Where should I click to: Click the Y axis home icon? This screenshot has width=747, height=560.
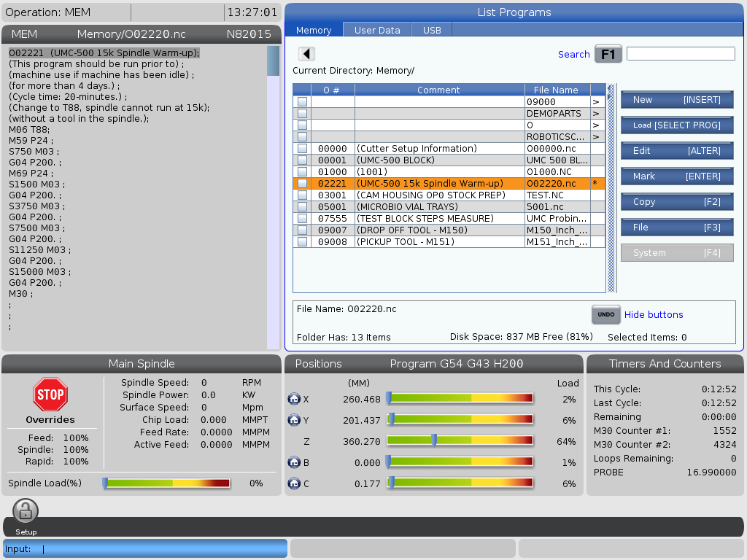click(294, 420)
